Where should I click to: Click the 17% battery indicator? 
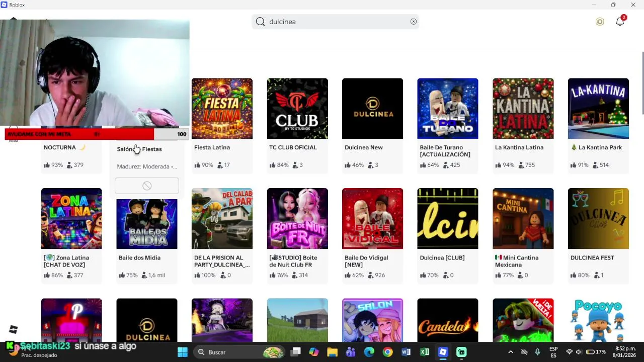(x=596, y=352)
